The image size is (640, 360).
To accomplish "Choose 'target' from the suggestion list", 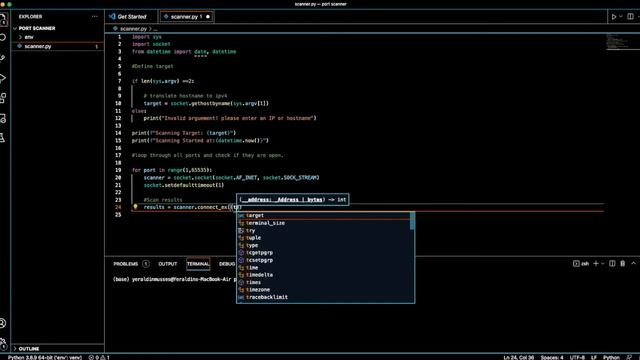I will tap(322, 216).
